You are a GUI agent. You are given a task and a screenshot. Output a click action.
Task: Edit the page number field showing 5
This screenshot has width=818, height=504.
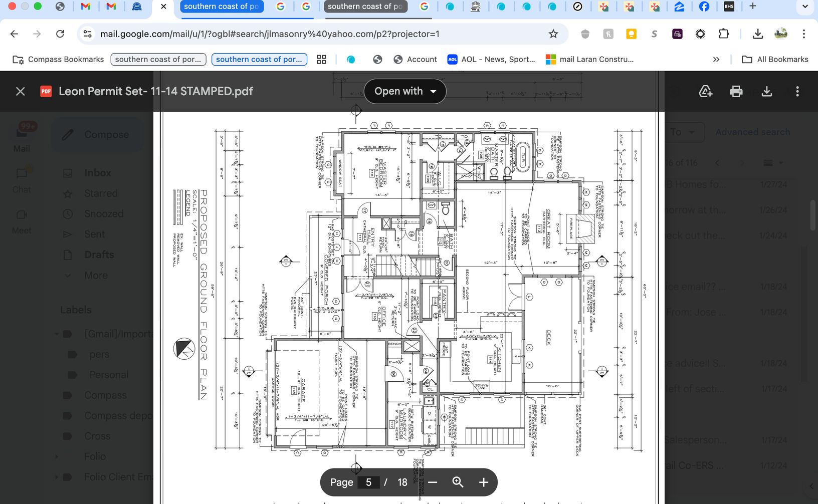point(368,482)
